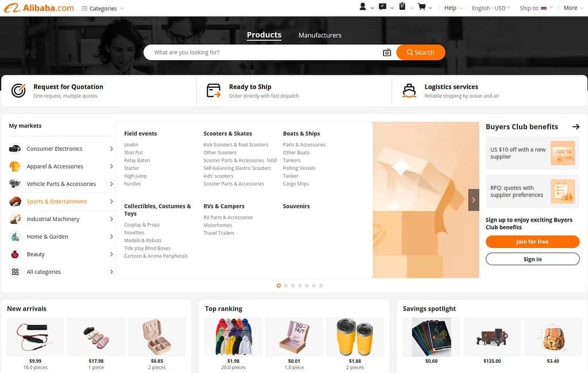
Task: Click the orders clipboard icon
Action: click(x=402, y=7)
